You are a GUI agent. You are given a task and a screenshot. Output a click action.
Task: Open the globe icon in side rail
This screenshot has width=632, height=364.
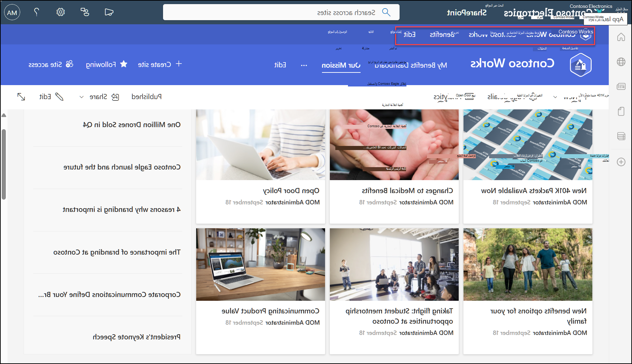[621, 62]
